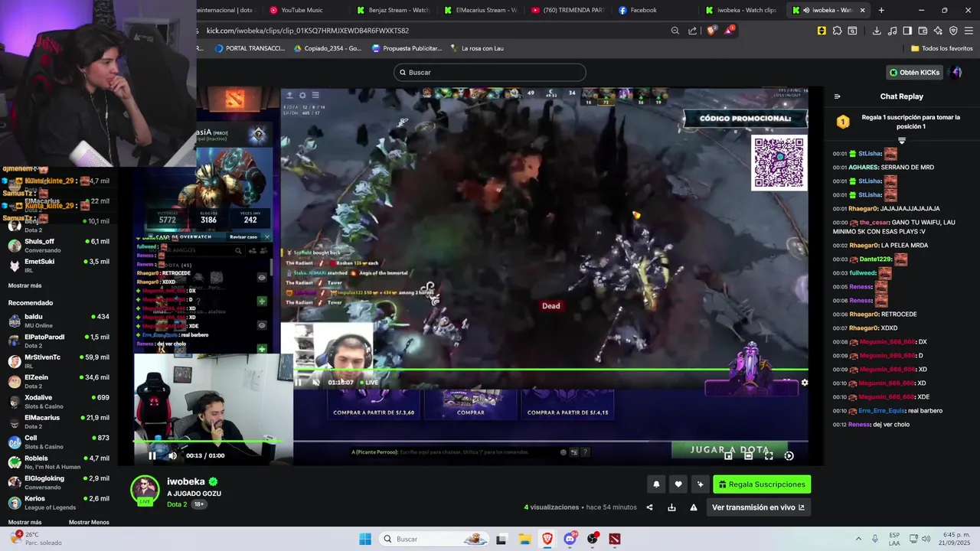Switch to Facebook tab

(655, 10)
